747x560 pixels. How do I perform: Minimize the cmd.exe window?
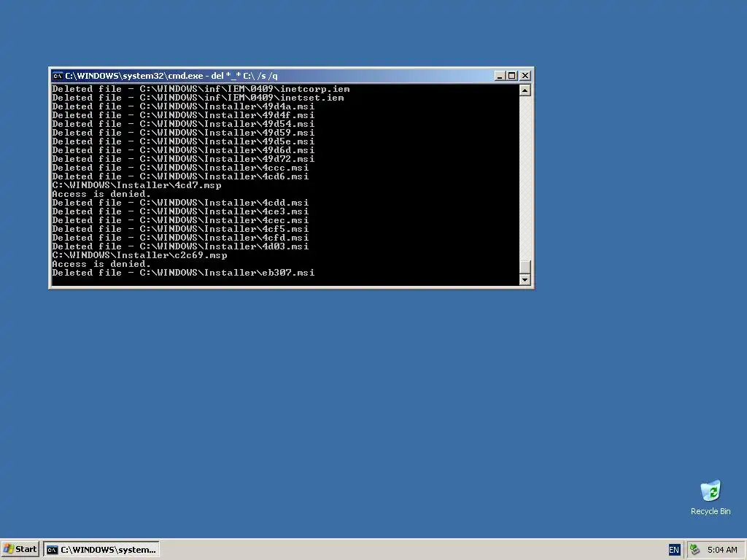click(x=499, y=76)
